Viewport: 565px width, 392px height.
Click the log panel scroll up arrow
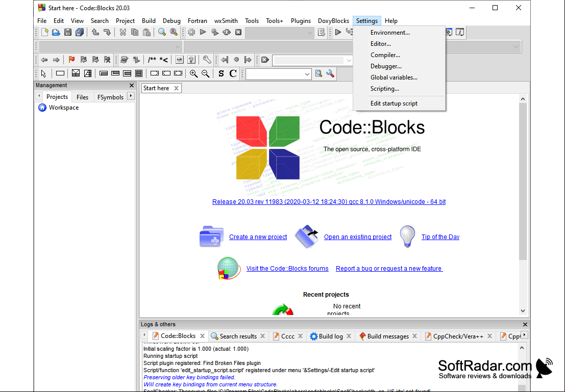pos(522,348)
